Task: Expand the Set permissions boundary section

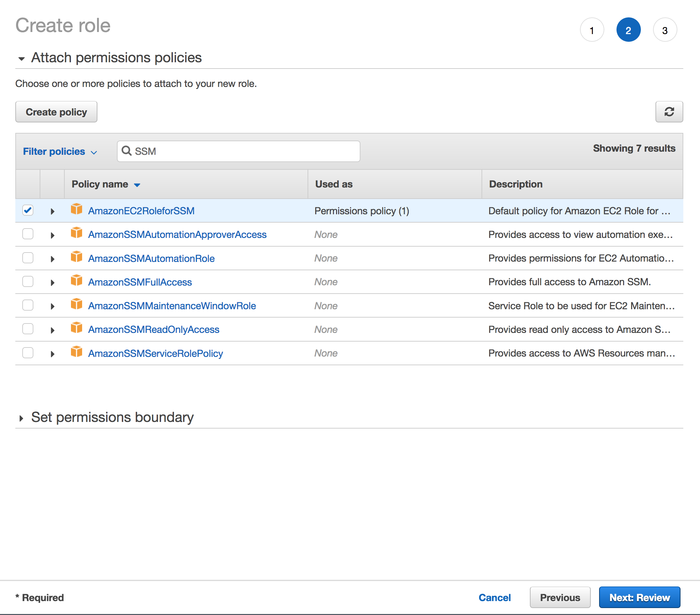Action: (x=21, y=418)
